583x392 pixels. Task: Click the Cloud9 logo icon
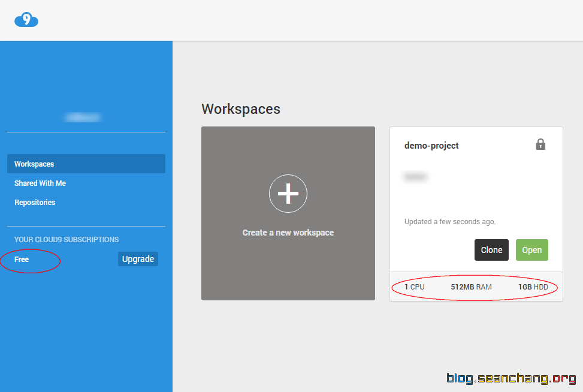26,20
